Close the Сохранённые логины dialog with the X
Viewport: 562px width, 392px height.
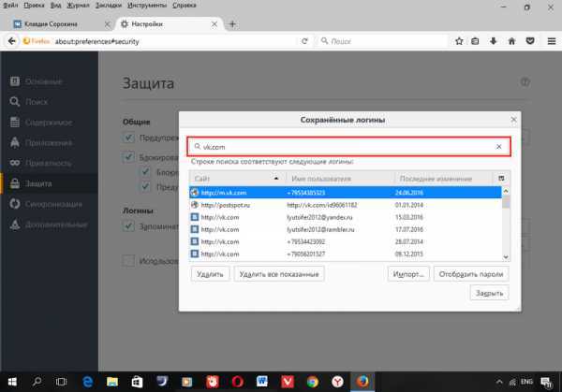pos(513,120)
